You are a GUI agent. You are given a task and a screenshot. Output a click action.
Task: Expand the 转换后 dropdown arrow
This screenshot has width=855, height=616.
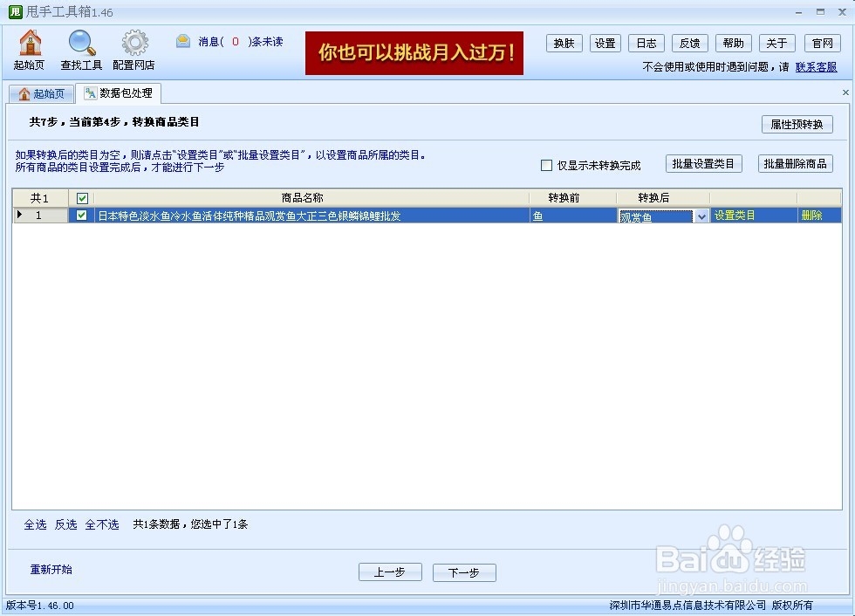(x=701, y=216)
